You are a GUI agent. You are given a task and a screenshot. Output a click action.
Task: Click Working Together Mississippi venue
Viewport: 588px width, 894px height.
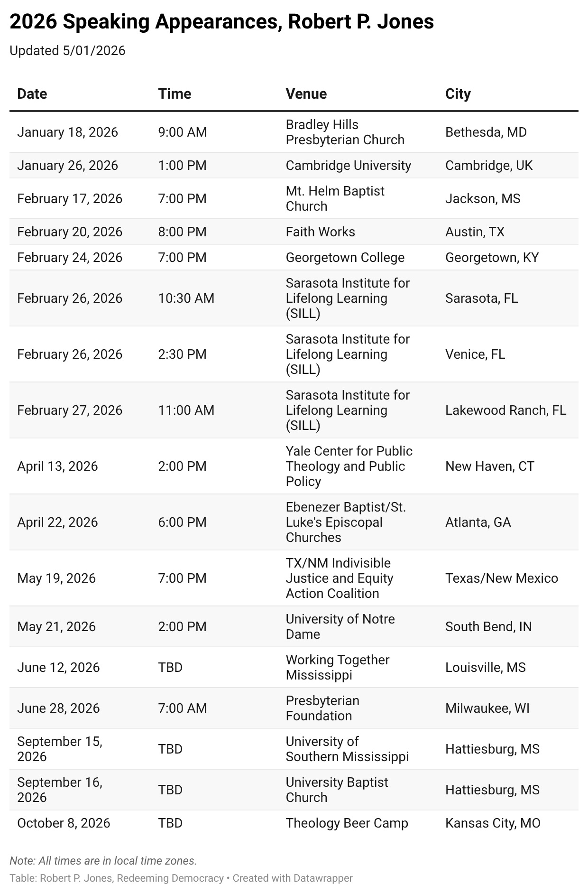(x=337, y=667)
